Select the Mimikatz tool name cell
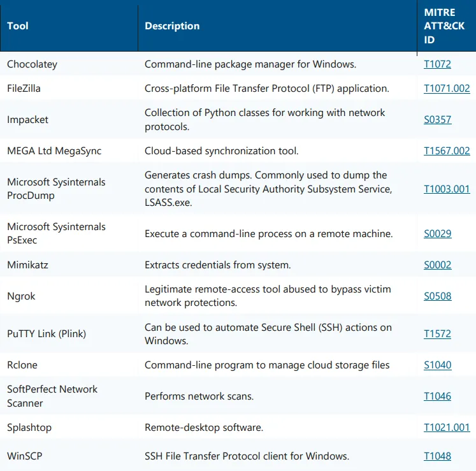 27,264
